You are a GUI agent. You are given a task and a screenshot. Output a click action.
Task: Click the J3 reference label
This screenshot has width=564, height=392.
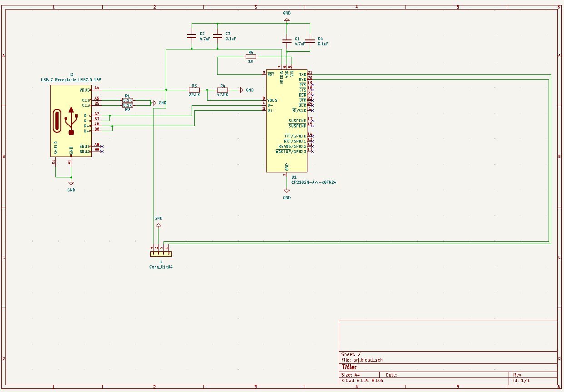click(71, 74)
